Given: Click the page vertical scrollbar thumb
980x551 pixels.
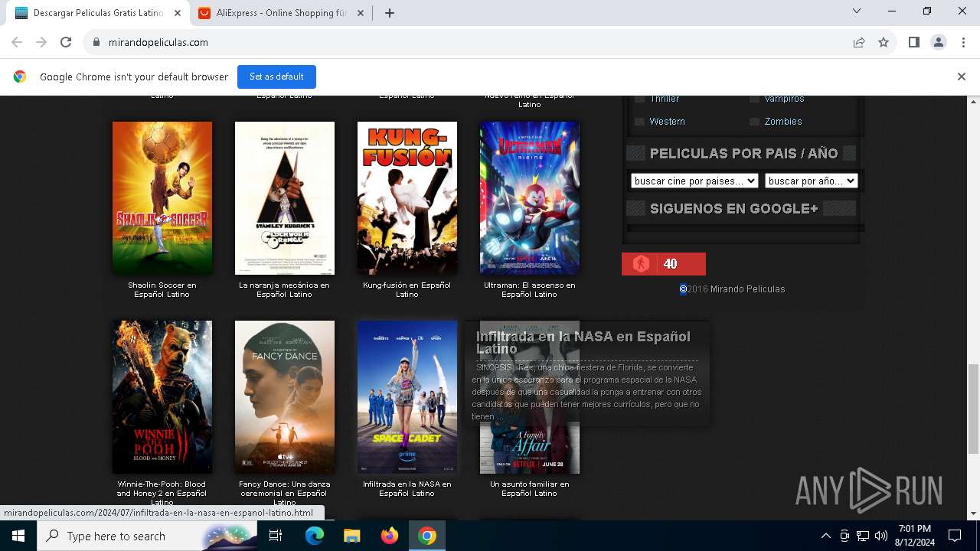Looking at the screenshot, I should point(974,409).
